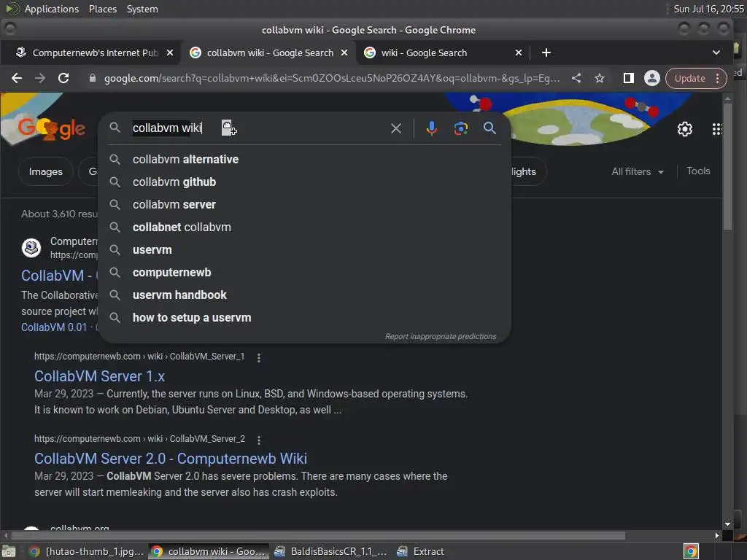The width and height of the screenshot is (747, 560).
Task: Choose the standalone uservm suggestion
Action: point(305,249)
